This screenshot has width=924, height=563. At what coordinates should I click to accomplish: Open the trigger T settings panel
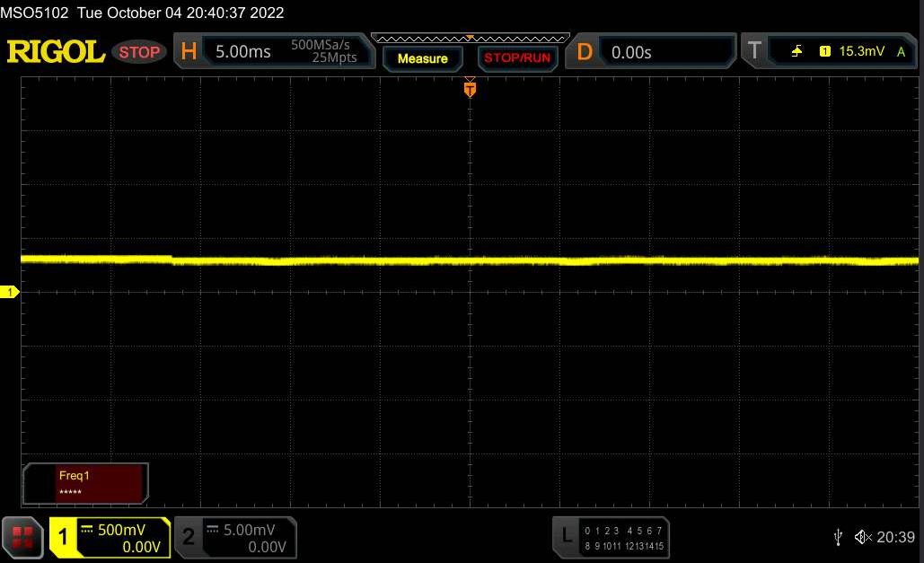tap(830, 51)
